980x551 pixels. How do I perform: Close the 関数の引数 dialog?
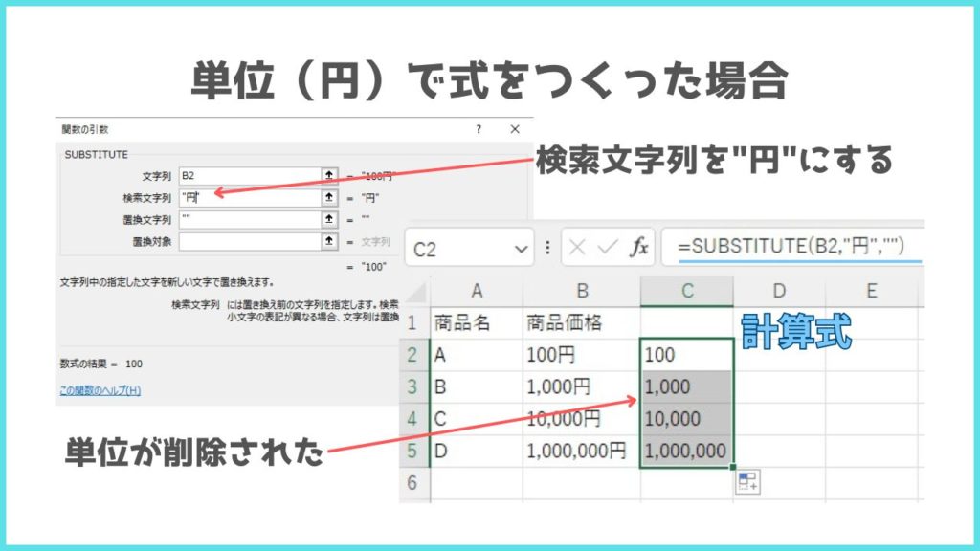(x=515, y=129)
